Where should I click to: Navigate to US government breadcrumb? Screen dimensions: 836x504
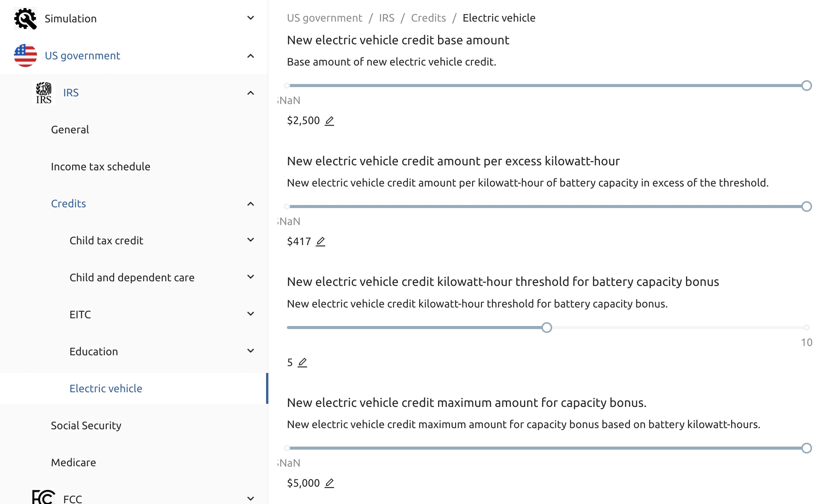pos(324,18)
